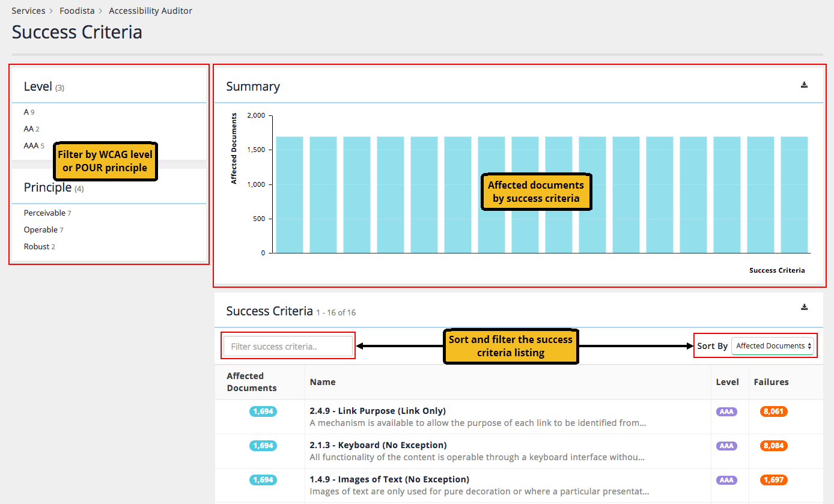Viewport: 834px width, 504px height.
Task: Filter by Perceivable principle
Action: pyautogui.click(x=44, y=213)
